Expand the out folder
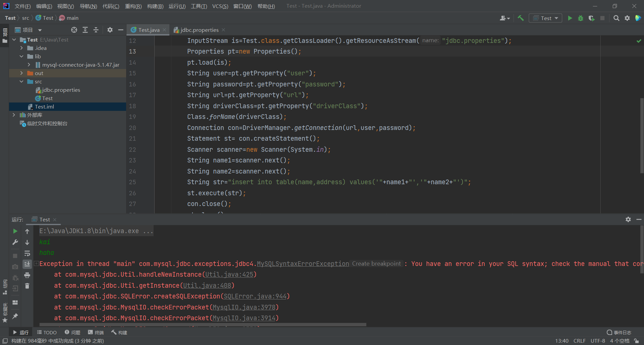 (x=22, y=73)
